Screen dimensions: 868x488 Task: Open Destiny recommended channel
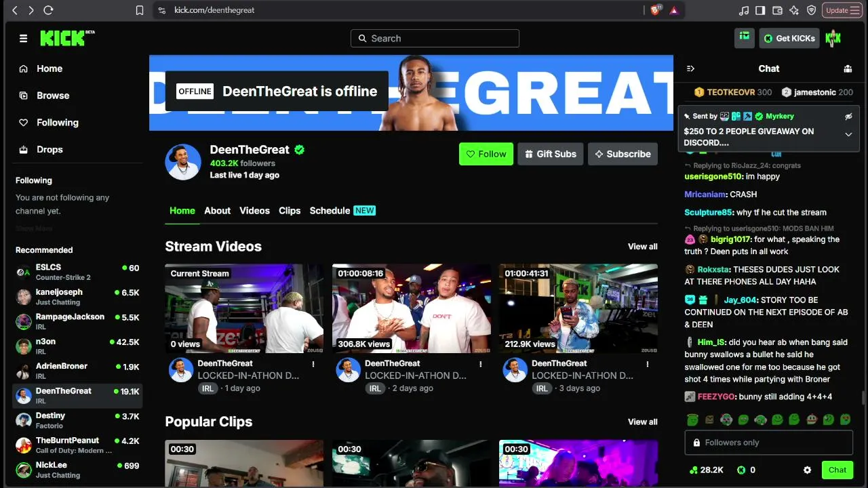pyautogui.click(x=77, y=420)
